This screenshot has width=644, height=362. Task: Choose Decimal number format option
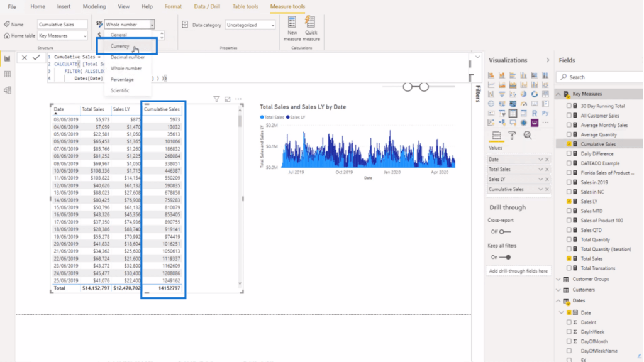click(x=128, y=57)
